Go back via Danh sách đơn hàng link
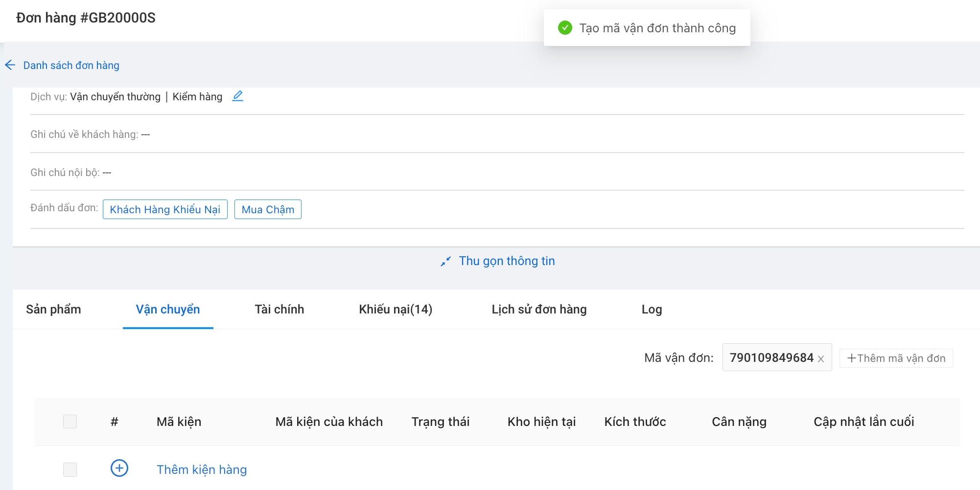980x490 pixels. (71, 66)
